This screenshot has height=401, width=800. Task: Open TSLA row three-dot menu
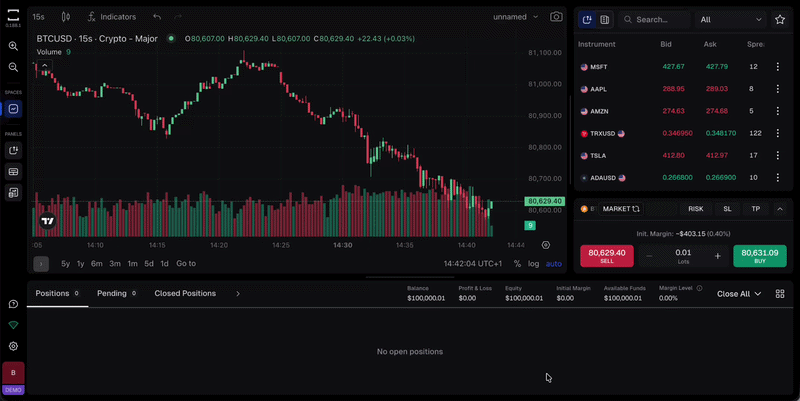click(x=778, y=155)
